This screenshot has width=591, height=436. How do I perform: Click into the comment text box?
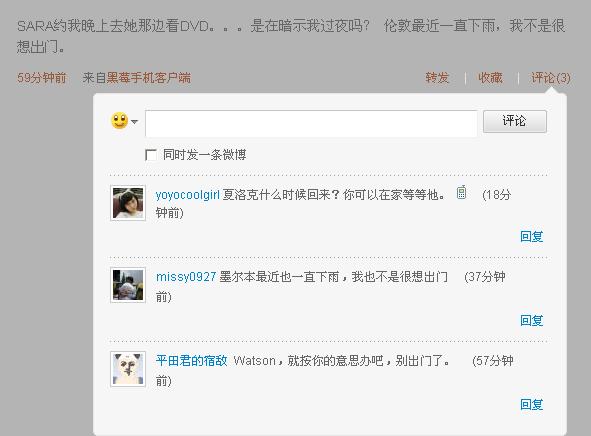pos(311,123)
